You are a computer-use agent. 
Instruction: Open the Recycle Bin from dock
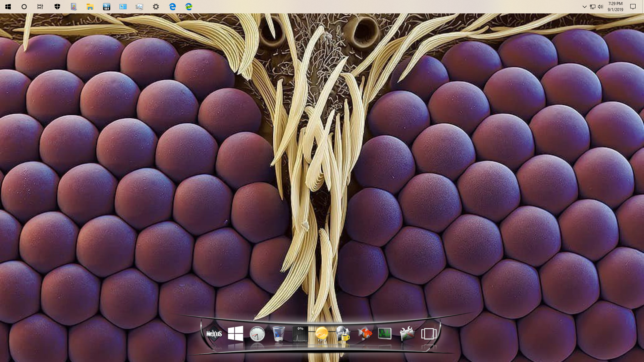click(279, 334)
